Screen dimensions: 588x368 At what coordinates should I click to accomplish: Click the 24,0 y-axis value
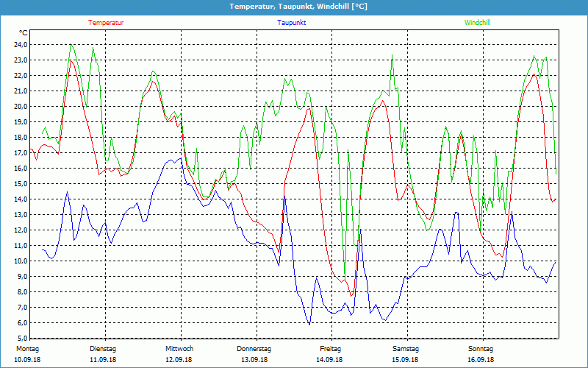point(21,45)
